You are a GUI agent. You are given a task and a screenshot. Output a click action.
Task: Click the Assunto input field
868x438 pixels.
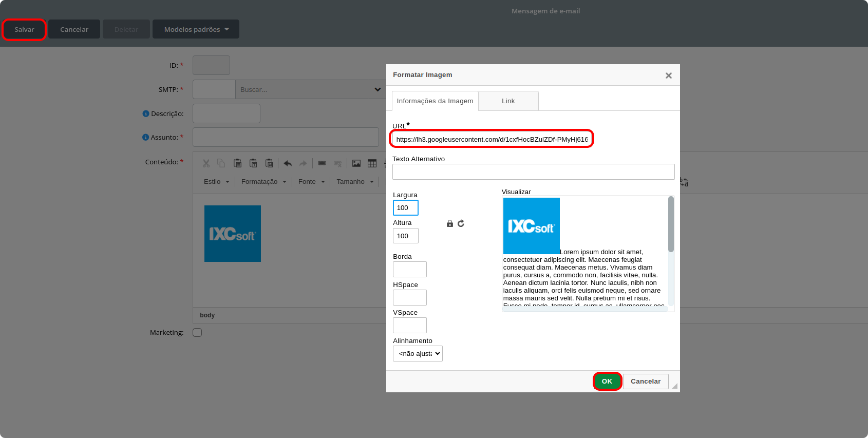coord(286,137)
